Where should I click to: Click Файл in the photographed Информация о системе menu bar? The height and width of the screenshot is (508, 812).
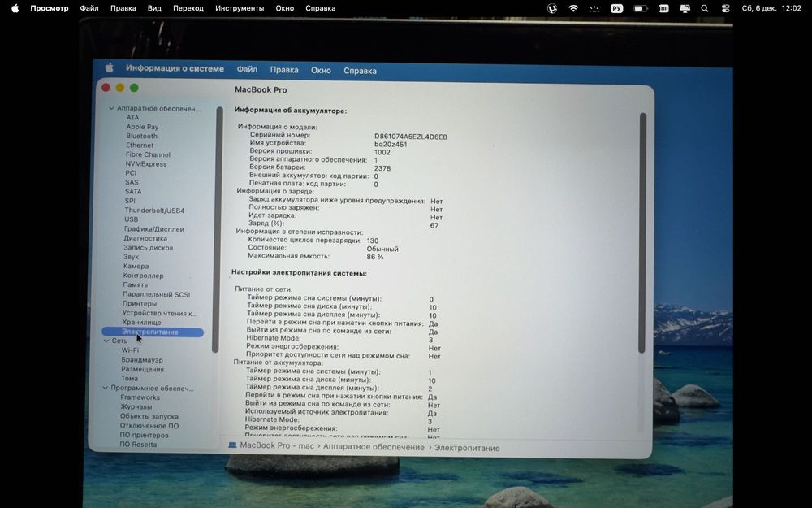coord(247,69)
